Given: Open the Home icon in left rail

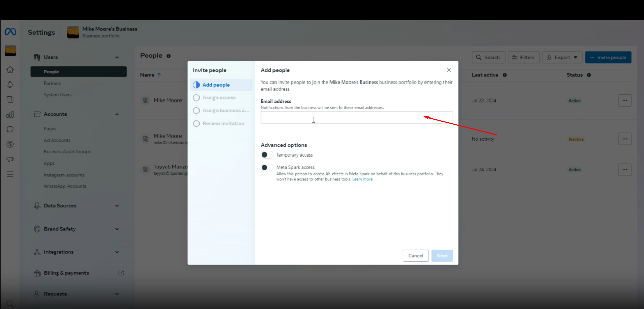Looking at the screenshot, I should tap(10, 70).
